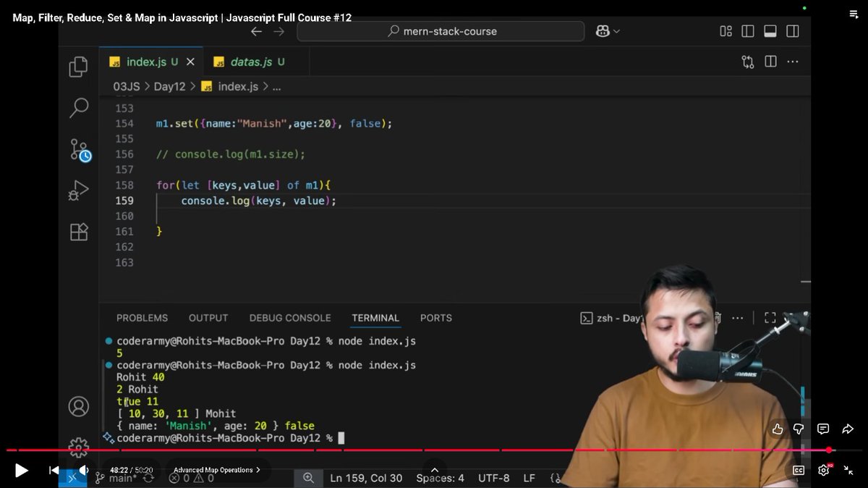Toggle the Primary Side Bar visibility
The width and height of the screenshot is (868, 488).
point(747,30)
